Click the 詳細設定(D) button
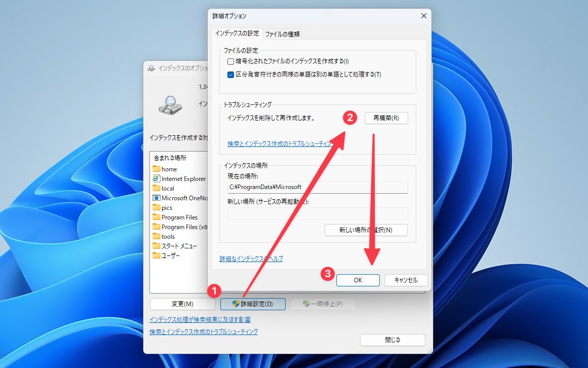 tap(253, 304)
